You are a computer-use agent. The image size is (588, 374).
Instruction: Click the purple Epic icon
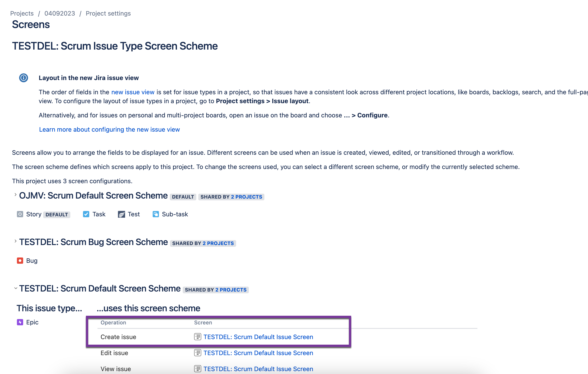(x=20, y=322)
